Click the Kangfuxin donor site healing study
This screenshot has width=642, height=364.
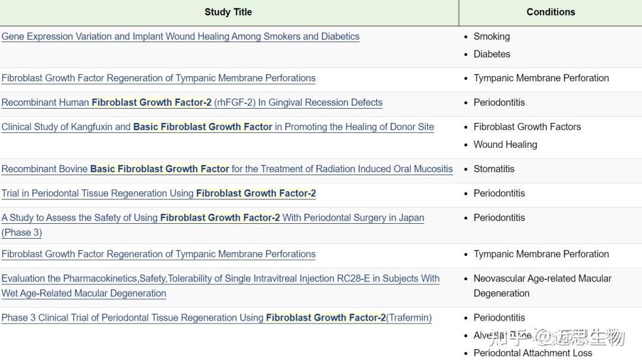218,126
